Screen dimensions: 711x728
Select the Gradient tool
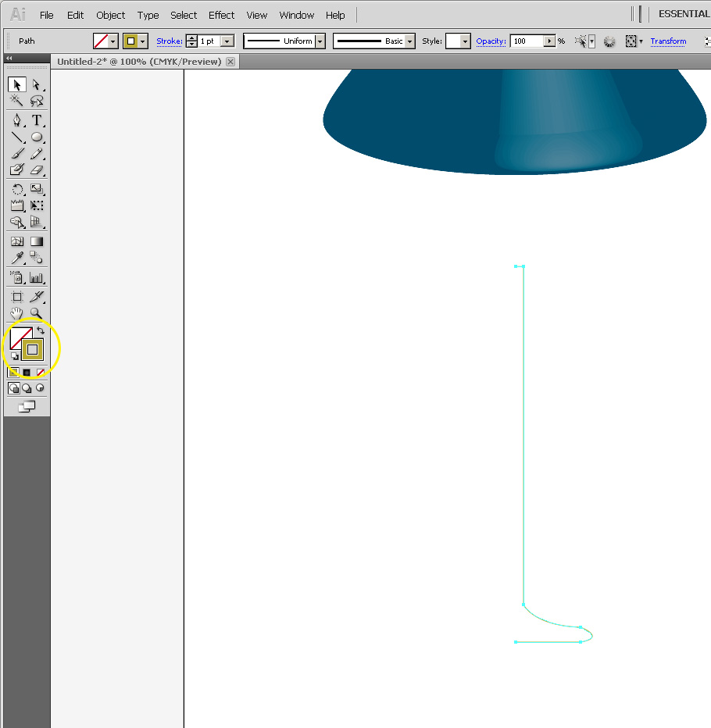[36, 241]
